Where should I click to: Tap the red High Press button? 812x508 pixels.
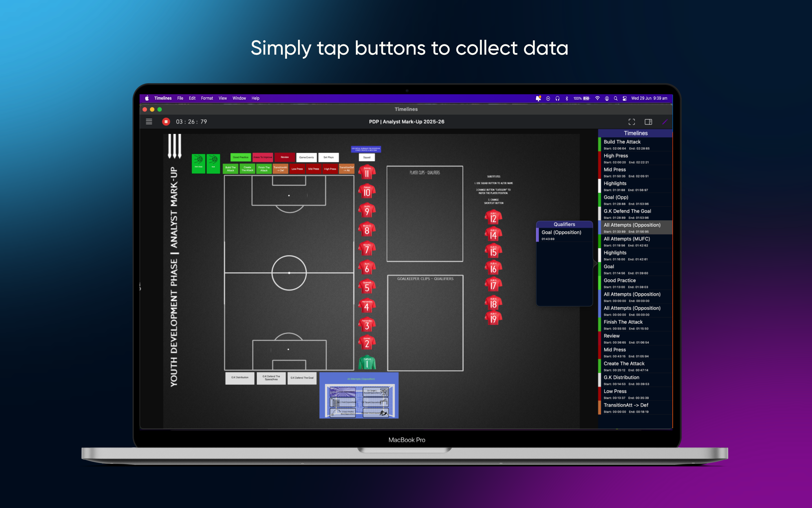tap(330, 169)
